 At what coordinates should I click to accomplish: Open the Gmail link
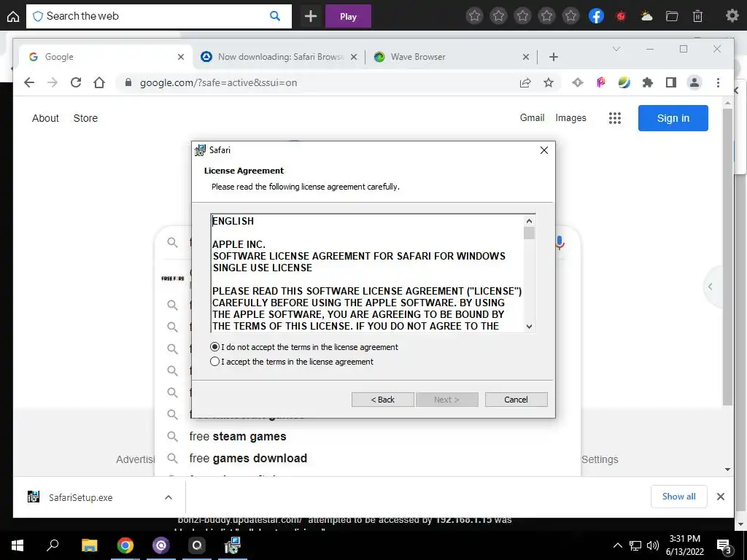point(532,117)
